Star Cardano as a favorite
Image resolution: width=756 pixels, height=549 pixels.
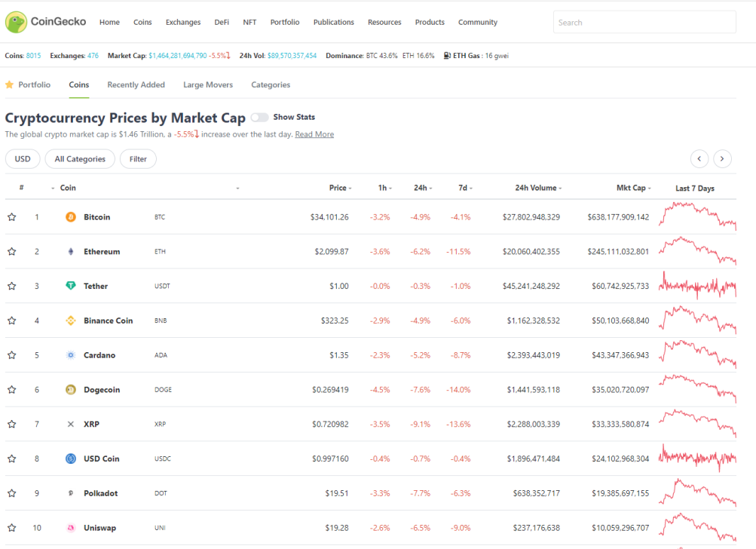12,355
